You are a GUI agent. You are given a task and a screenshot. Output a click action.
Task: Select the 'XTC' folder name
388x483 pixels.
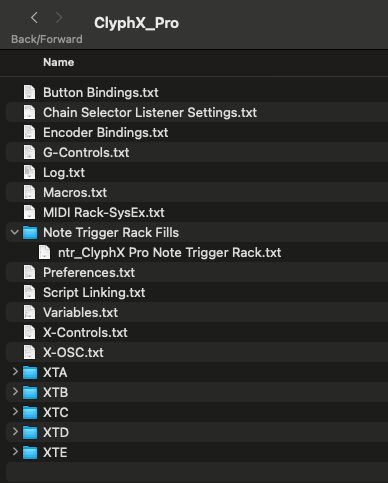click(56, 413)
